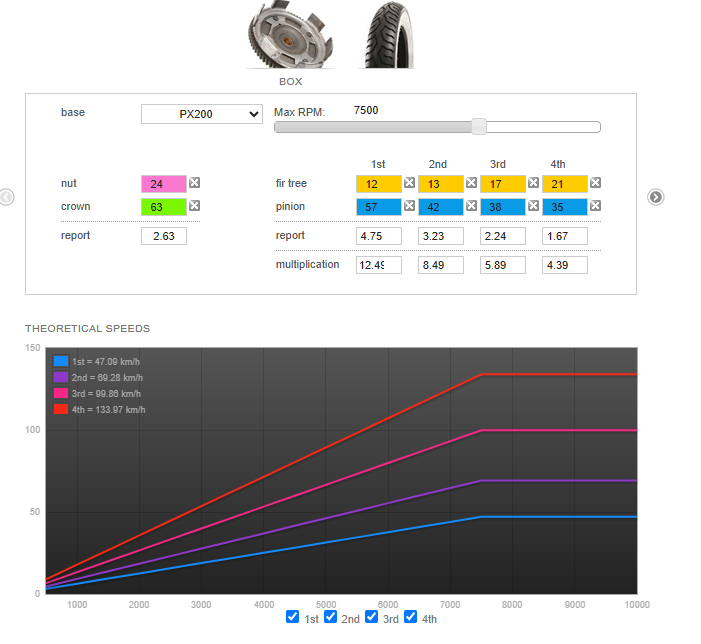The width and height of the screenshot is (701, 644).
Task: Go to previous panel with left arrow
Action: (7, 197)
